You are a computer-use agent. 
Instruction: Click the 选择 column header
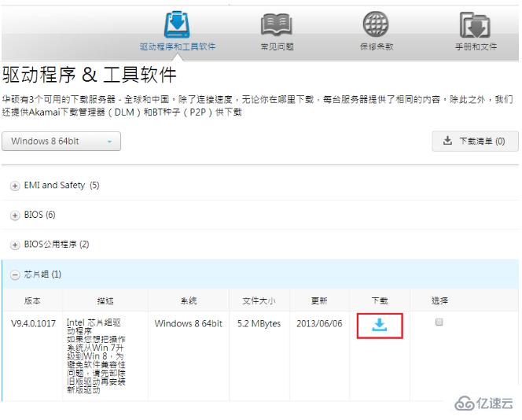(x=439, y=300)
